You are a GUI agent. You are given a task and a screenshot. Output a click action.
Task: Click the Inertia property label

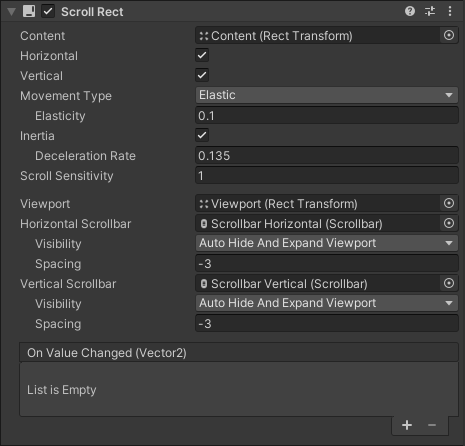point(37,136)
